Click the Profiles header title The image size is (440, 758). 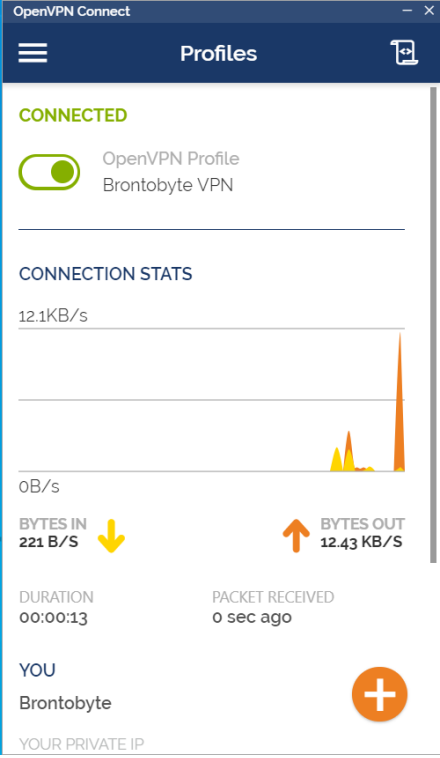pyautogui.click(x=219, y=53)
